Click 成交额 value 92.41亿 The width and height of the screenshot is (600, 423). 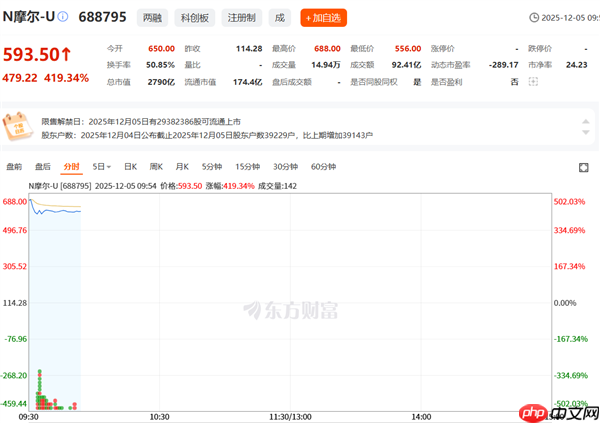tap(406, 65)
